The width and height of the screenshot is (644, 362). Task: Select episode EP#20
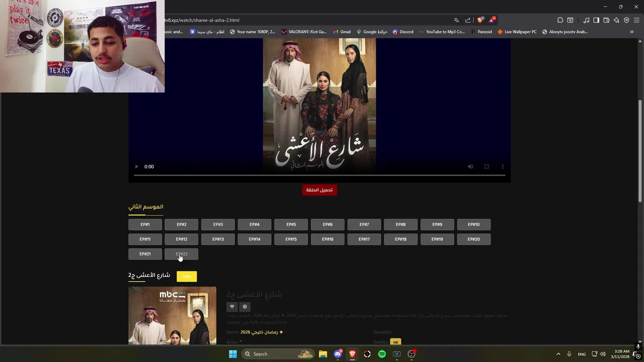474,239
